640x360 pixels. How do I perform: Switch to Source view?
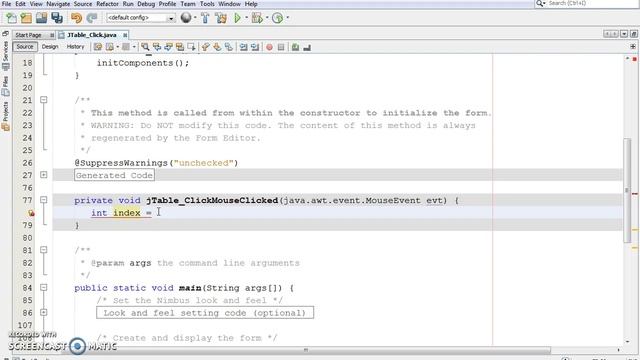pyautogui.click(x=24, y=47)
